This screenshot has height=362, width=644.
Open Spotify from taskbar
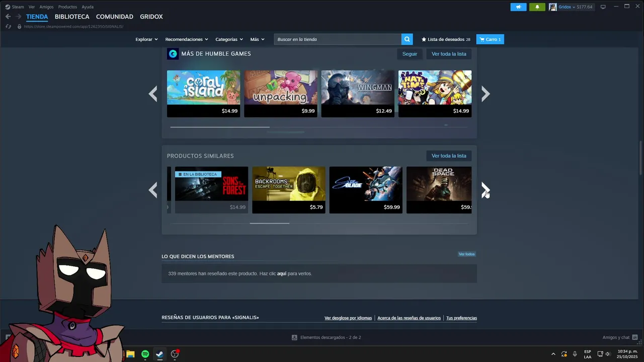[x=145, y=354]
